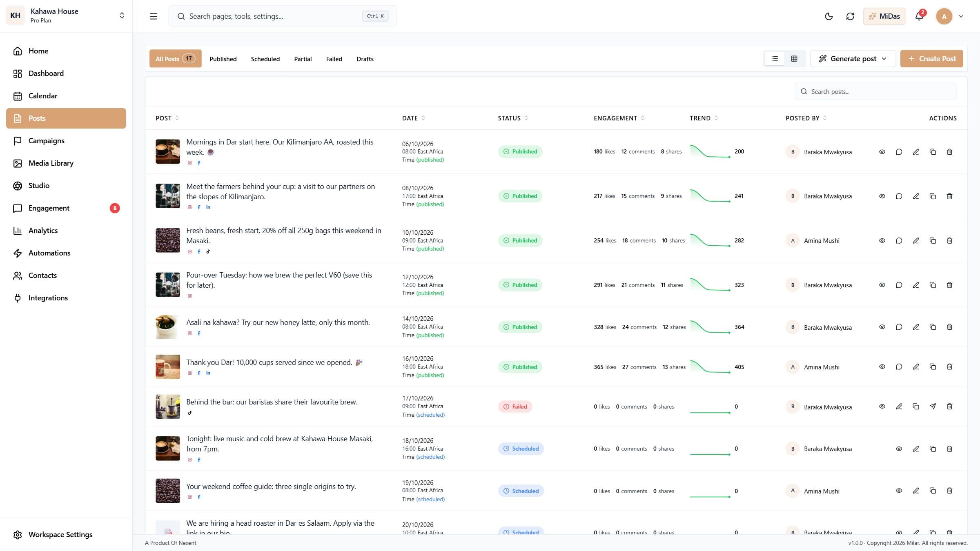Image resolution: width=980 pixels, height=551 pixels.
Task: Duplicate Your weekend coffee guide post
Action: tap(933, 491)
